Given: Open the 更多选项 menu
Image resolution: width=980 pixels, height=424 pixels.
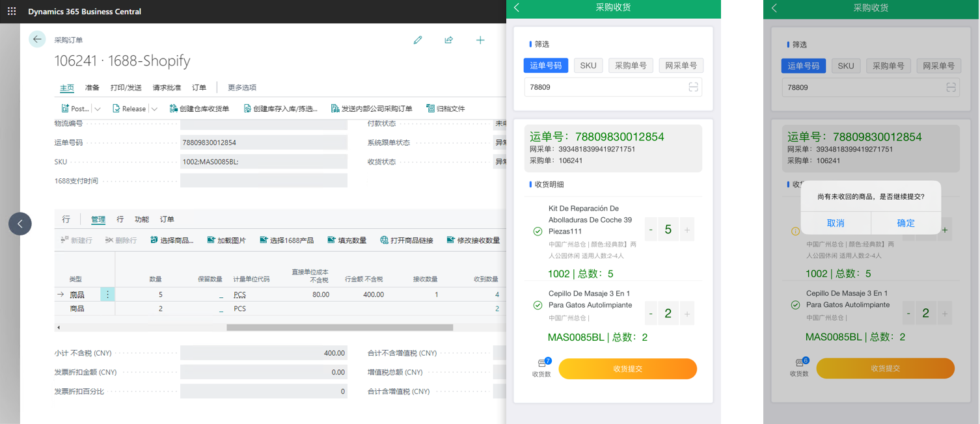Looking at the screenshot, I should 241,88.
